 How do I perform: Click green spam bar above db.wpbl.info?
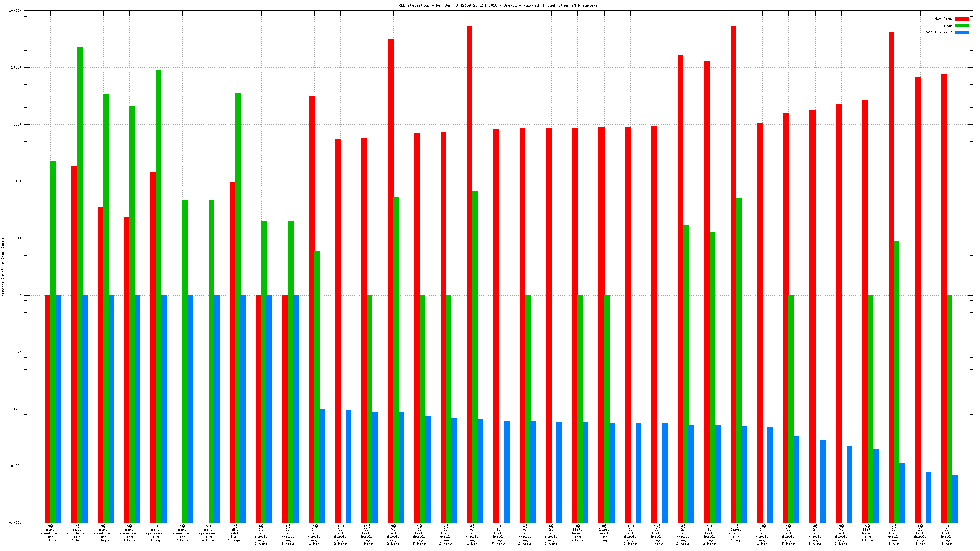[238, 262]
